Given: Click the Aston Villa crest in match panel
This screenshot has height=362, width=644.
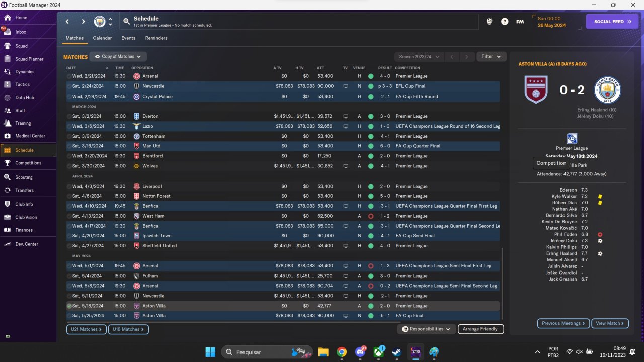Looking at the screenshot, I should coord(536,90).
